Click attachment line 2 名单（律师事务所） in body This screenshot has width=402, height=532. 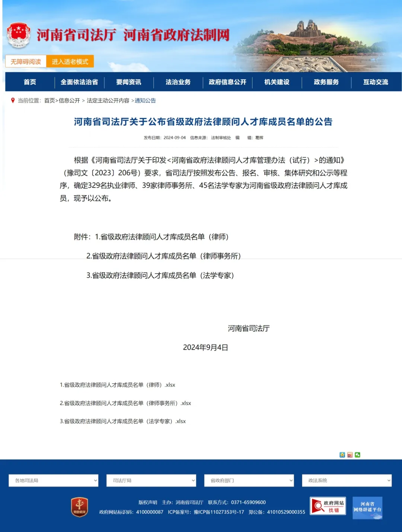[x=164, y=256]
